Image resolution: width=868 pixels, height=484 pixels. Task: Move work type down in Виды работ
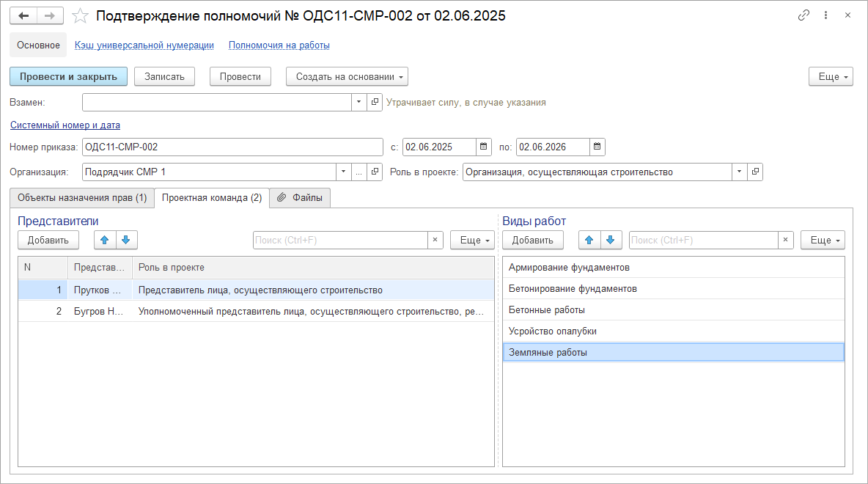coord(611,240)
